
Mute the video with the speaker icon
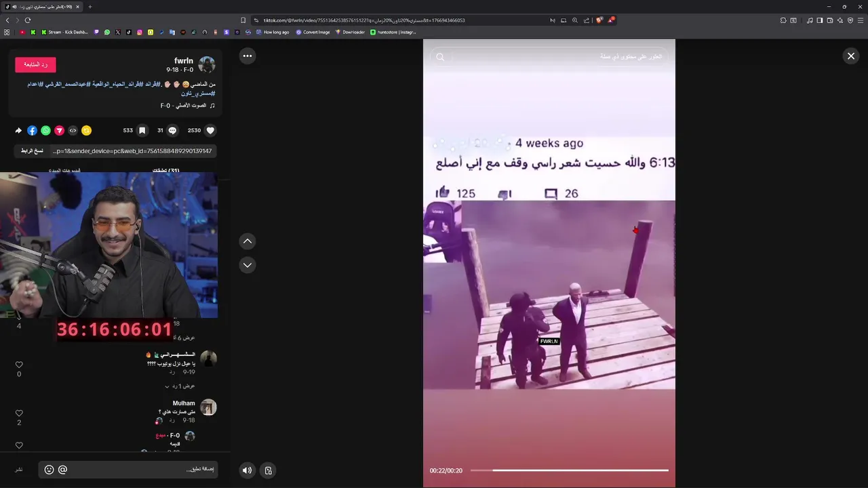coord(248,470)
